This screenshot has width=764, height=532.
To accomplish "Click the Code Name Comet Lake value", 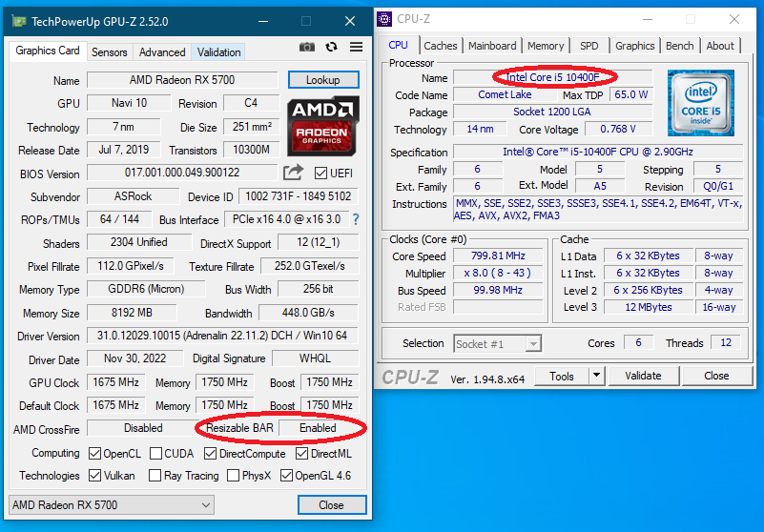I will [x=505, y=94].
